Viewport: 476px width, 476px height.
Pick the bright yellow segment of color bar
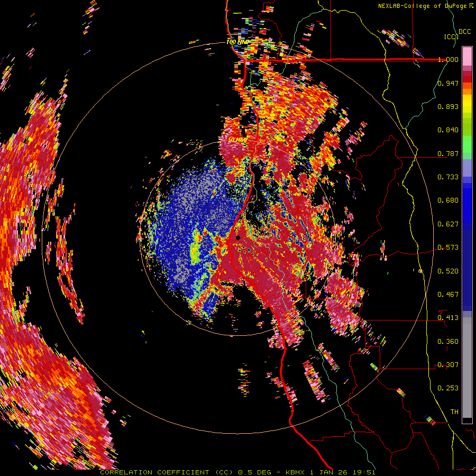pos(467,104)
